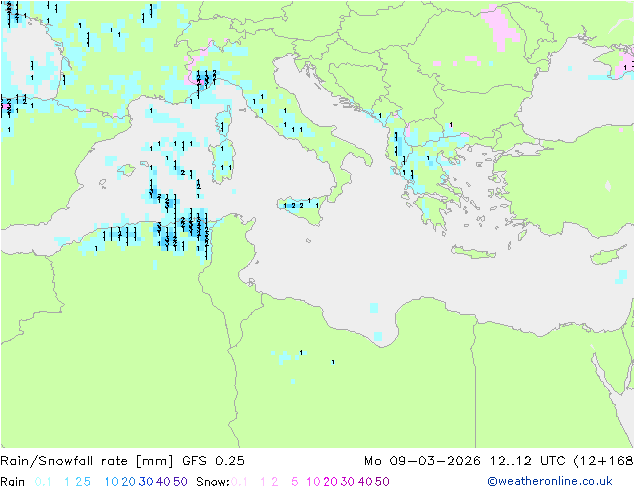This screenshot has width=634, height=490.
Task: Select the 'Rain/Snowfall rate [mm]' title text
Action: tap(87, 461)
